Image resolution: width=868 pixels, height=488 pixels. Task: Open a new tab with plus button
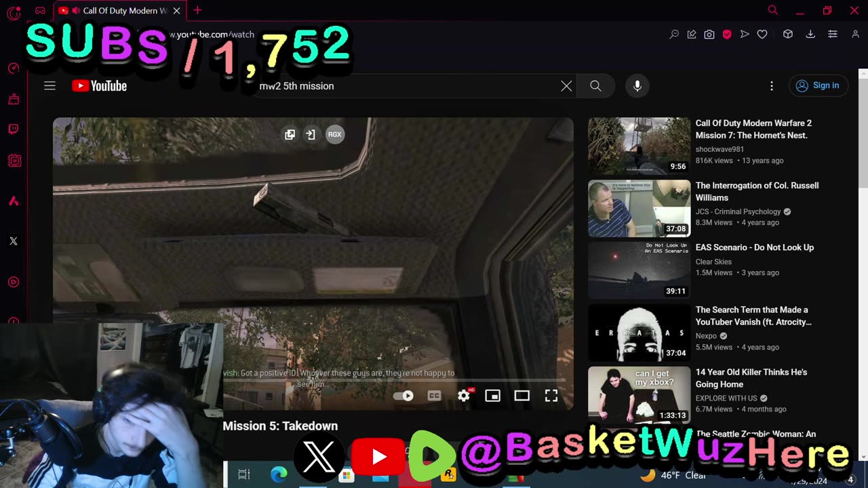point(197,10)
